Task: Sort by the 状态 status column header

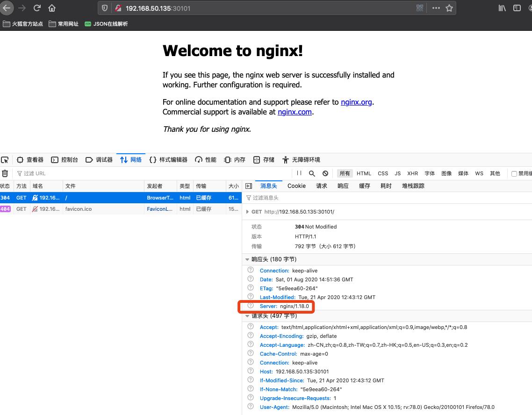Action: (x=6, y=186)
